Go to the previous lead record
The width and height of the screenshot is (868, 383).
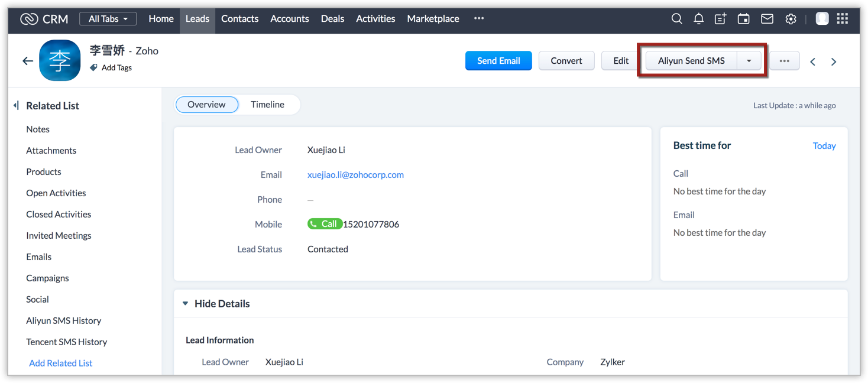[x=813, y=61]
